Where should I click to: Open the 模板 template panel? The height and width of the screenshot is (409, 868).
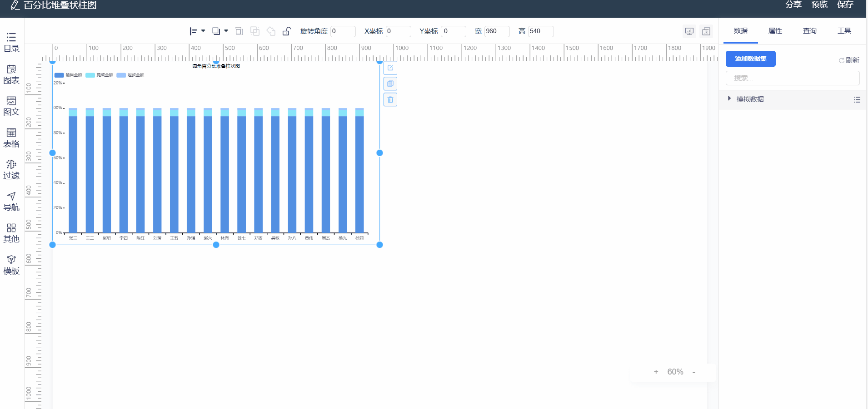click(11, 265)
